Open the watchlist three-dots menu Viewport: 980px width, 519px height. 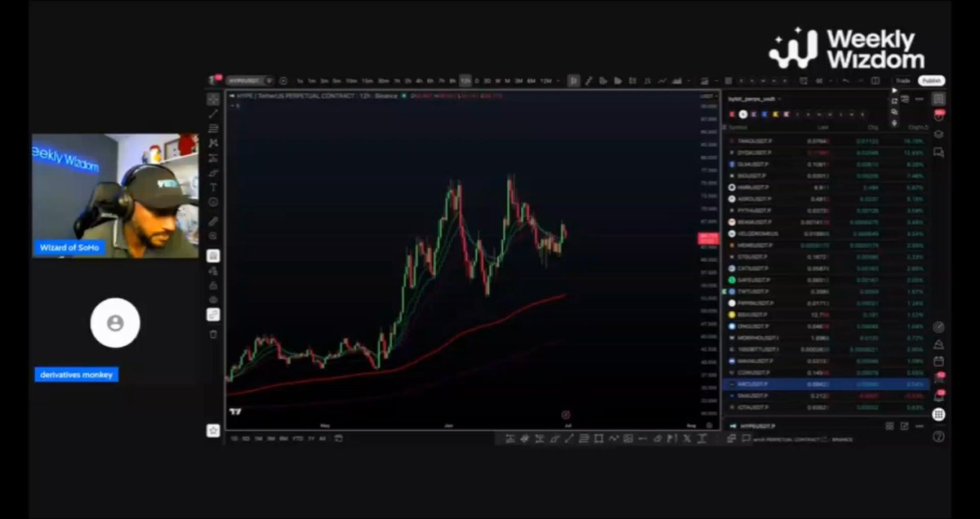click(919, 99)
